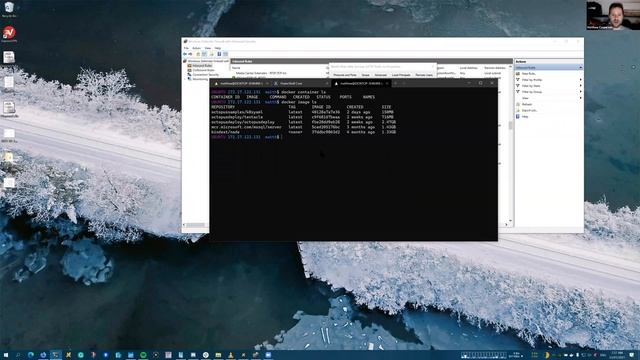Click Export List... in Actions pane
Screen dimensions: 640x360
point(529,111)
